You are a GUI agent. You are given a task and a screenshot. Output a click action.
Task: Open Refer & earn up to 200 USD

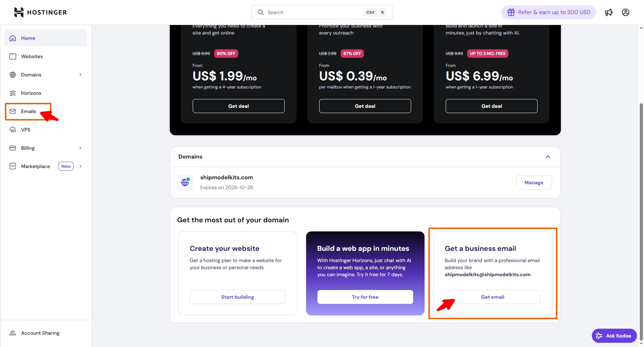coord(549,12)
